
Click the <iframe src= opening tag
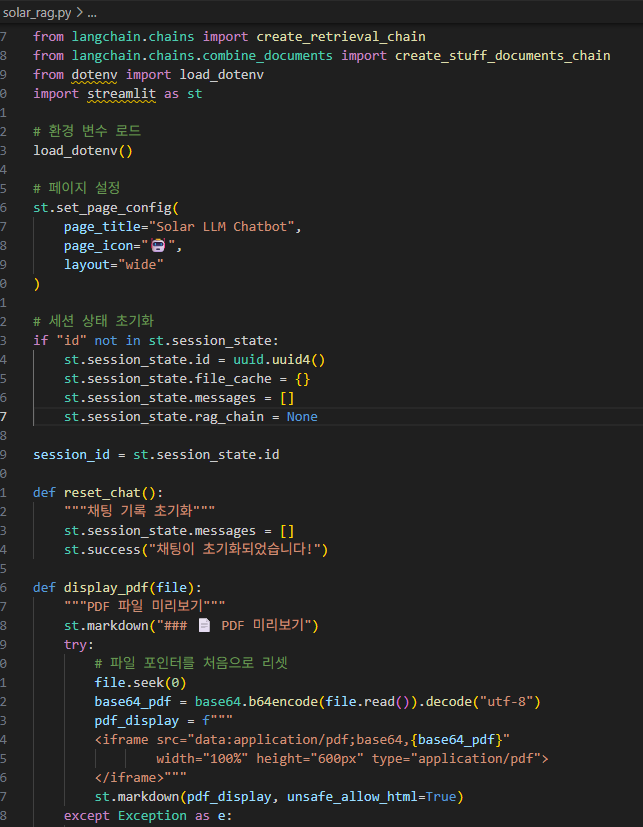tap(145, 739)
